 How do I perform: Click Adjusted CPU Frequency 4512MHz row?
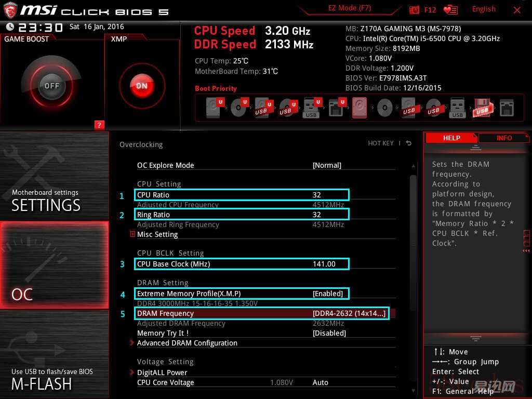tap(241, 205)
